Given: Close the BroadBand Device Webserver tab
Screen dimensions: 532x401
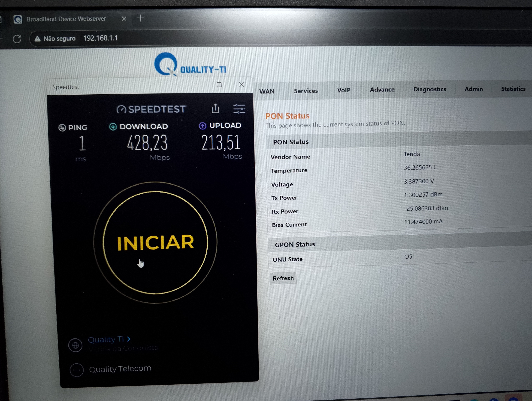Looking at the screenshot, I should pyautogui.click(x=124, y=19).
